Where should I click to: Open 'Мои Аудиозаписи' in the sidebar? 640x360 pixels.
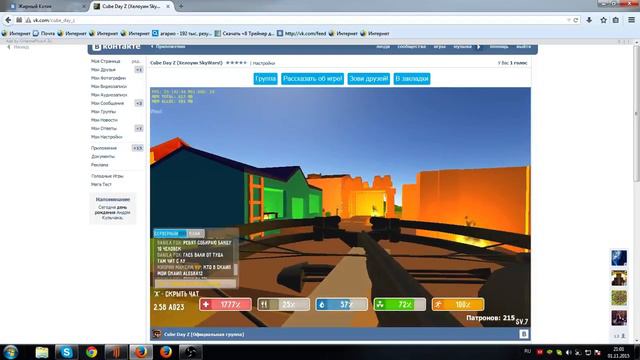(x=109, y=95)
